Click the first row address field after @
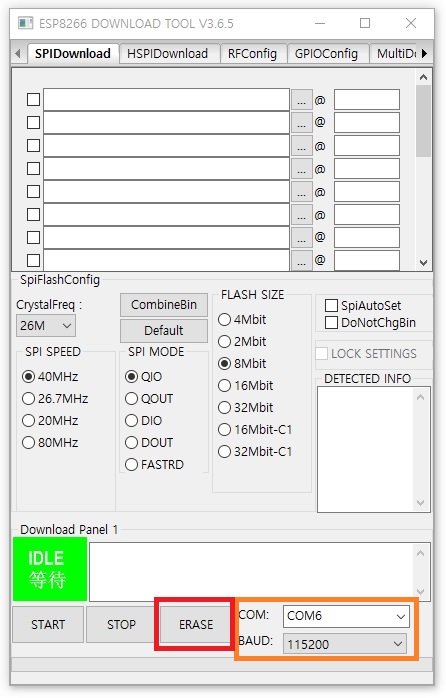 tap(367, 100)
